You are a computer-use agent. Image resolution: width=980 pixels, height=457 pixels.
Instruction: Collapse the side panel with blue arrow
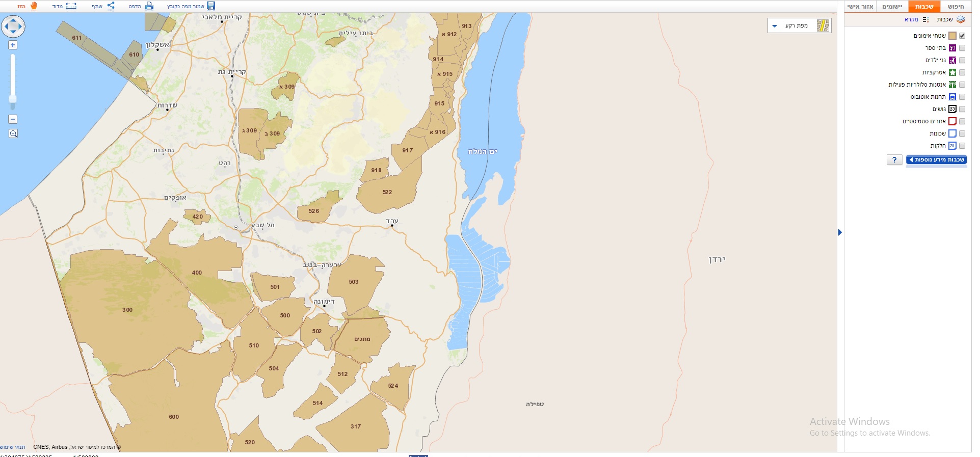[x=840, y=232]
